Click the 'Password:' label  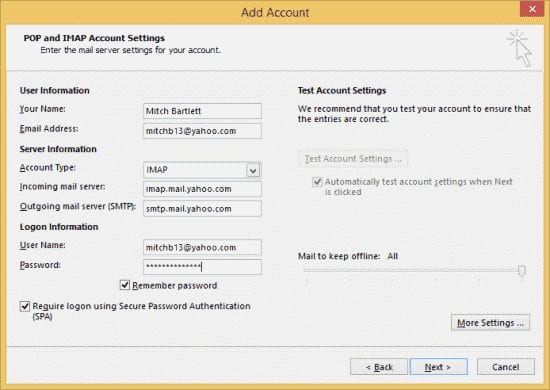pyautogui.click(x=40, y=265)
